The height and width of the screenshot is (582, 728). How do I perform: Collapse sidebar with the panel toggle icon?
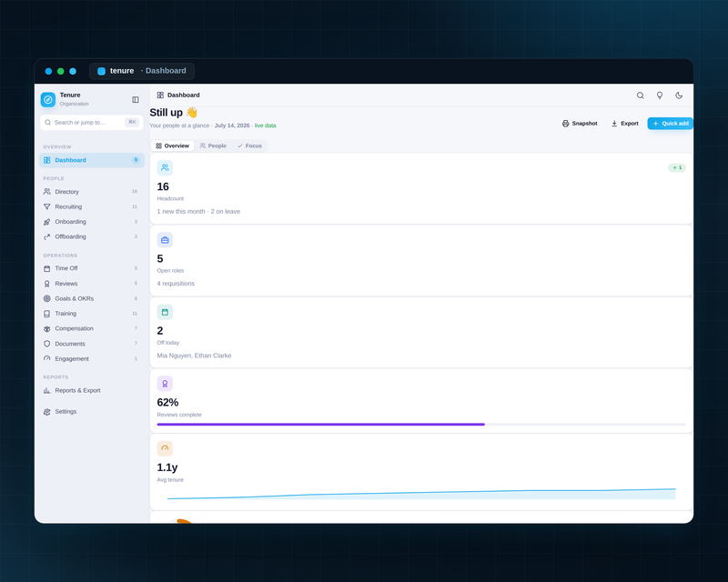click(135, 100)
